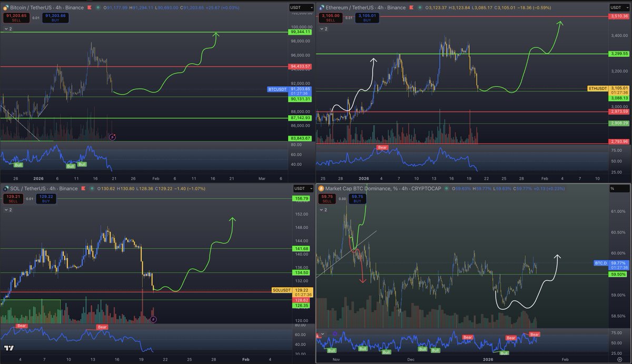Collapse the indicator pane chevron in Dominance chart

click(322, 334)
